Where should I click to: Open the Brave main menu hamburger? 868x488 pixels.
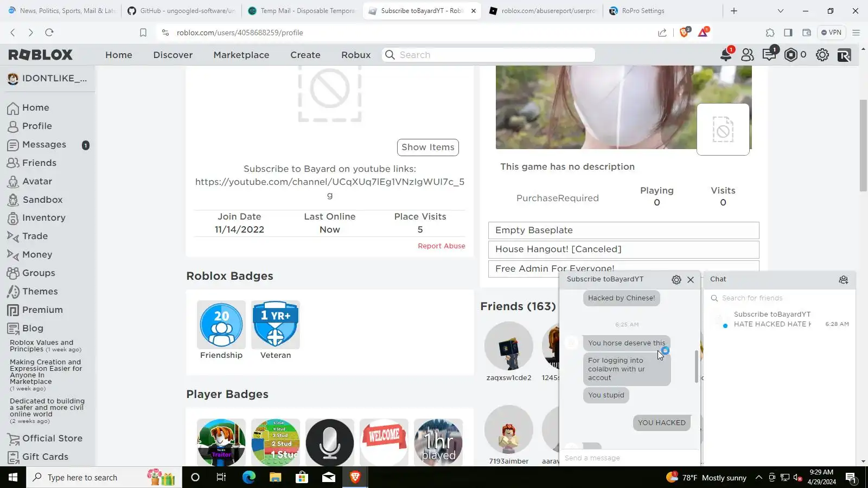[856, 33]
